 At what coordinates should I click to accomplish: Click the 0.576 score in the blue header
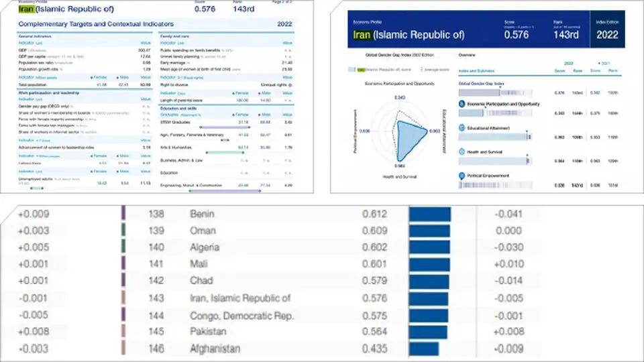pos(517,35)
